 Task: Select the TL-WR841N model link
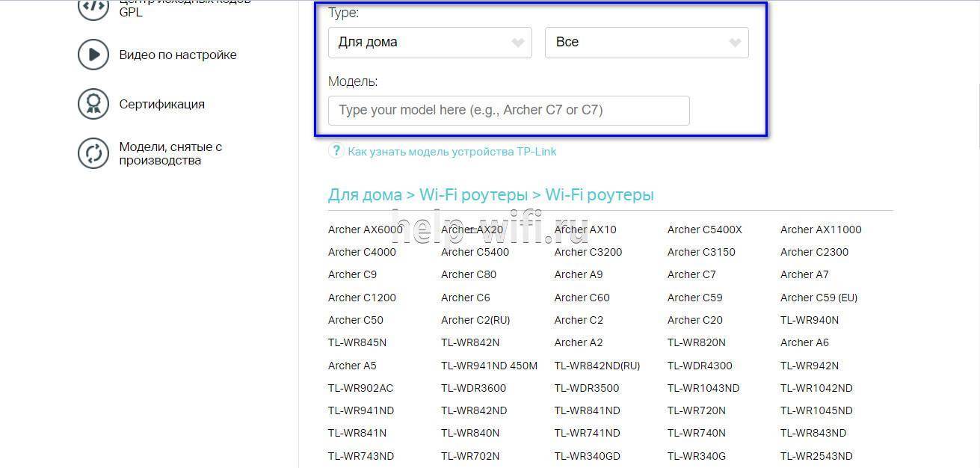pyautogui.click(x=357, y=433)
